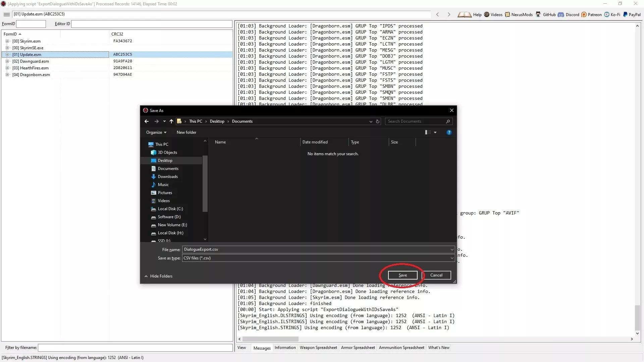Open the NexusMods icon
This screenshot has height=362, width=644.
coord(507,14)
